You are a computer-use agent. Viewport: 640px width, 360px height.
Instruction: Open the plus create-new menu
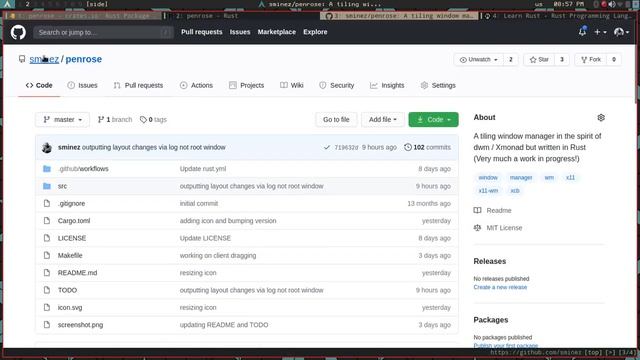(600, 32)
